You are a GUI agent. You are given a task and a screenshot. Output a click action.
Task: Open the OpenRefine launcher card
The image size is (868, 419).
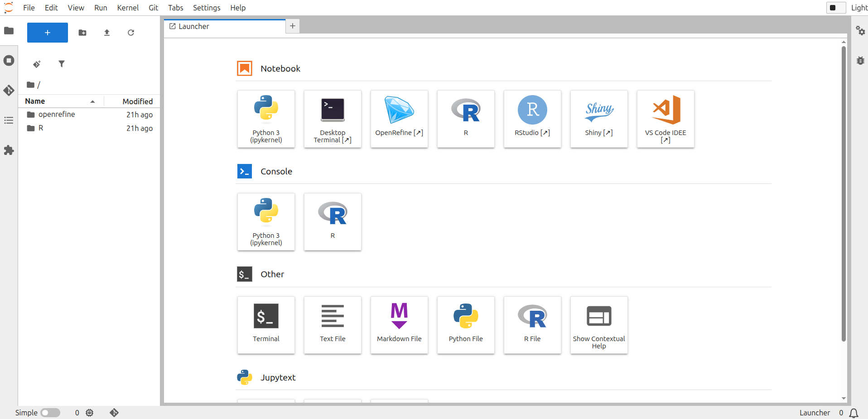coord(399,119)
